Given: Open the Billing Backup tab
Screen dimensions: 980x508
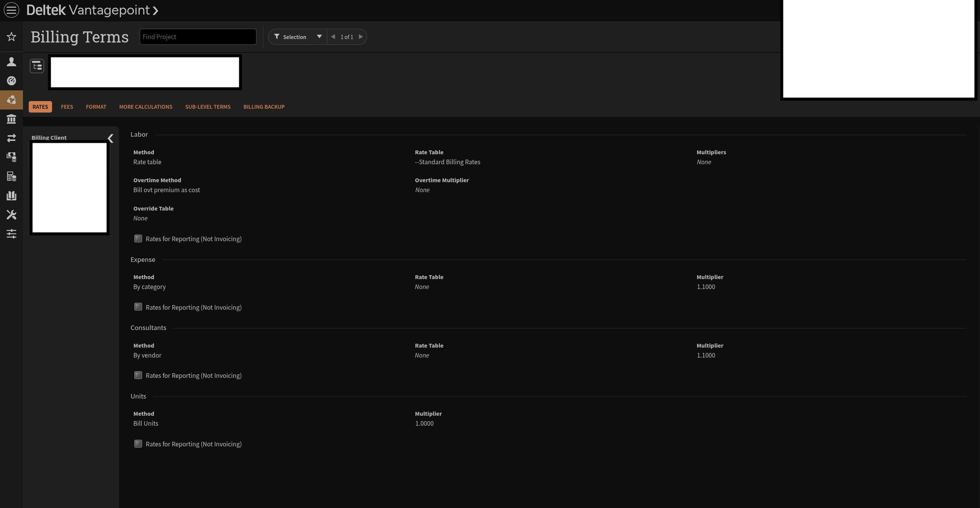Looking at the screenshot, I should pyautogui.click(x=264, y=107).
